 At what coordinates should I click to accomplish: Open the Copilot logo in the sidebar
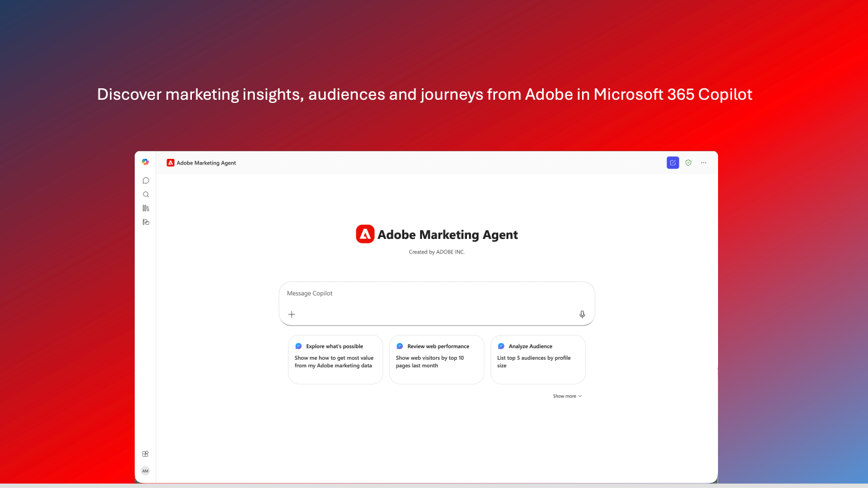point(146,163)
